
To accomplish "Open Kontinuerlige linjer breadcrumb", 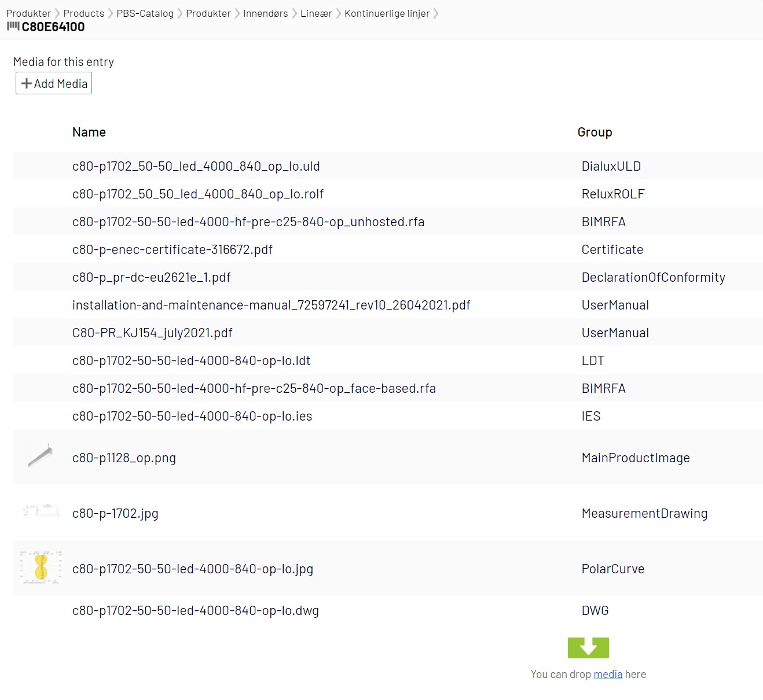I will 387,13.
